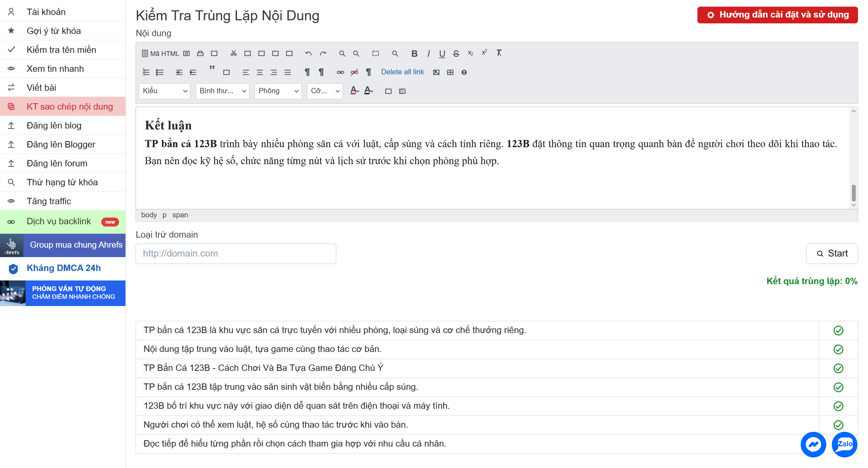
Task: Select 'body' in the editor element path
Action: 149,215
